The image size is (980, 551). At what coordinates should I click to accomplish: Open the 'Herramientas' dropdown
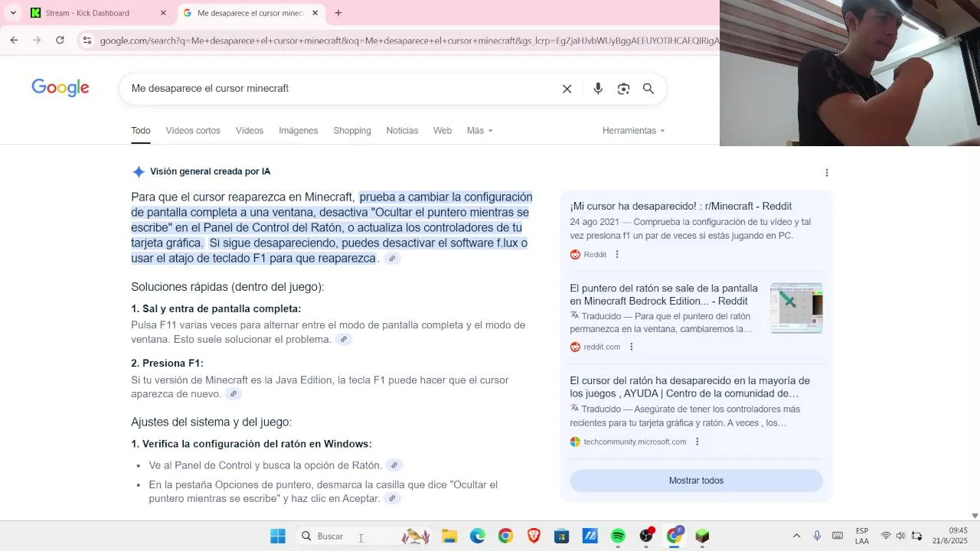pos(633,131)
